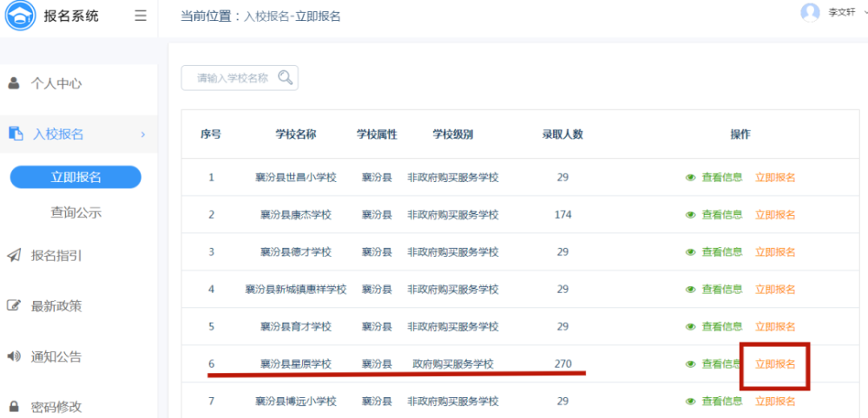This screenshot has height=418, width=868.
Task: Click the user avatar icon
Action: tap(810, 12)
